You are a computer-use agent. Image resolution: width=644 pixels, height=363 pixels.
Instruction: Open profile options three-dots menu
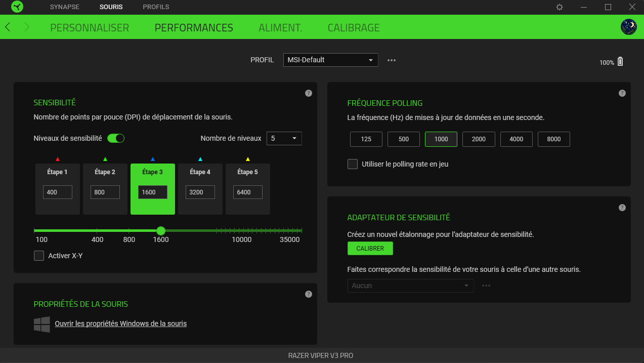pos(392,60)
